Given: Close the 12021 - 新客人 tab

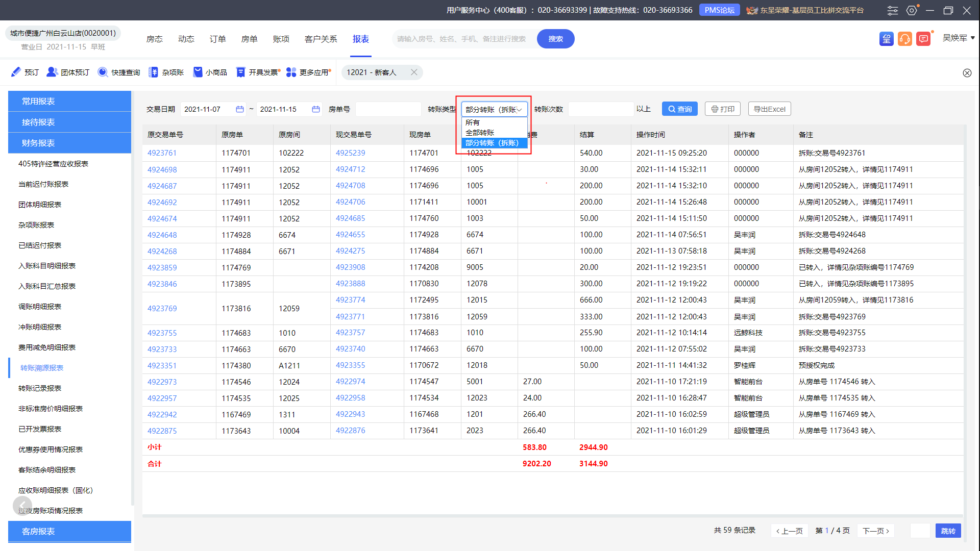Looking at the screenshot, I should 414,72.
